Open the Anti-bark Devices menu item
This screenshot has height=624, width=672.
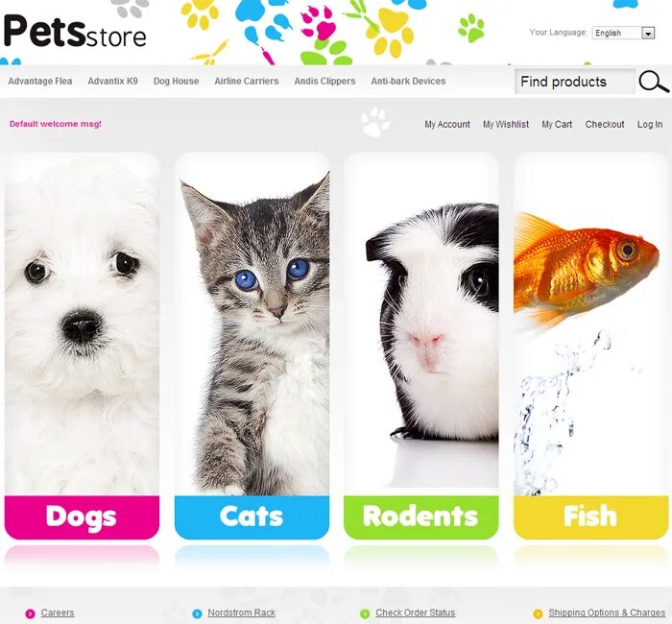408,81
